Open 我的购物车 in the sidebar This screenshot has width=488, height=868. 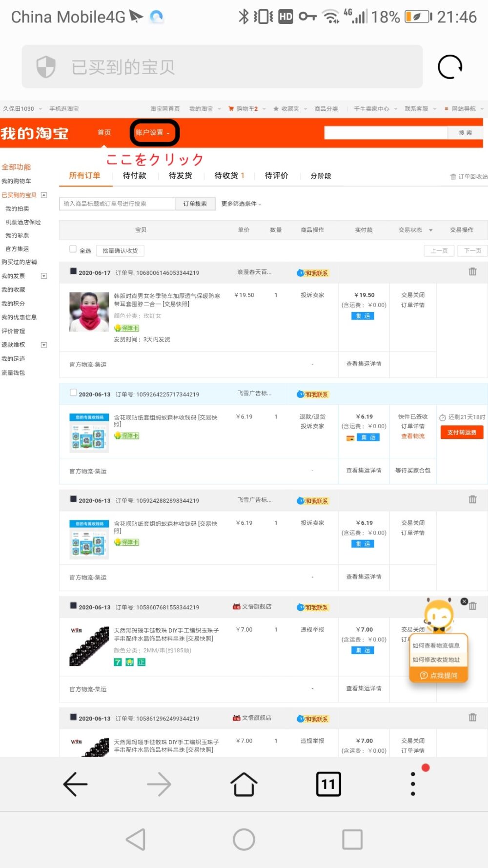click(x=16, y=181)
